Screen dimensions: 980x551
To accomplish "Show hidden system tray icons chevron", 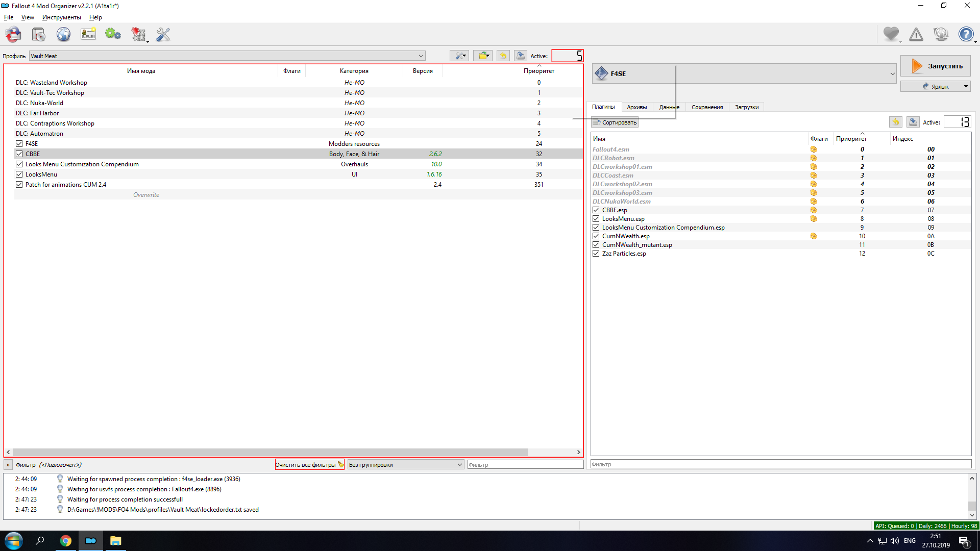I will pyautogui.click(x=870, y=541).
